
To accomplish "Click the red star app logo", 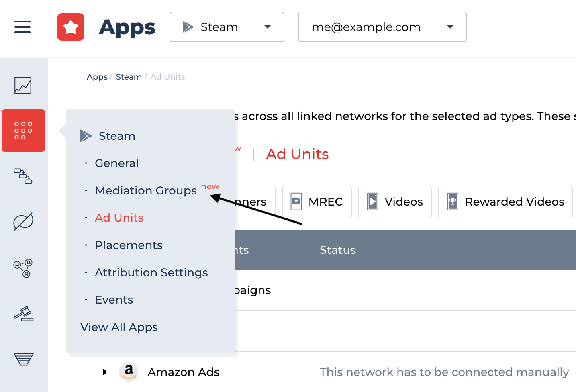I will click(x=71, y=27).
